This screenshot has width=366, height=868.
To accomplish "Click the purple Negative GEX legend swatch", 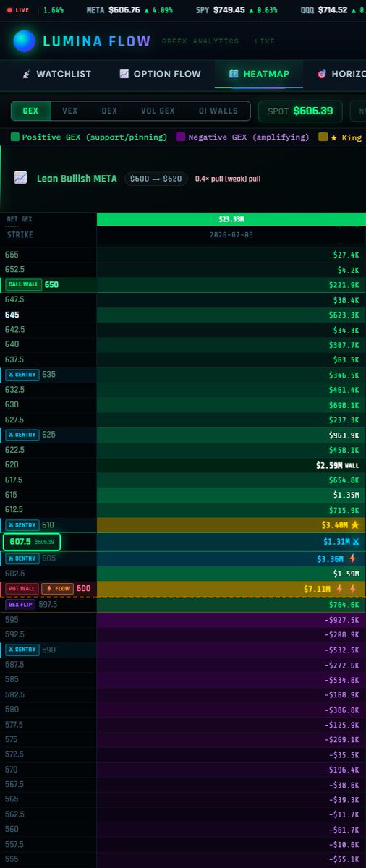I will (x=181, y=137).
